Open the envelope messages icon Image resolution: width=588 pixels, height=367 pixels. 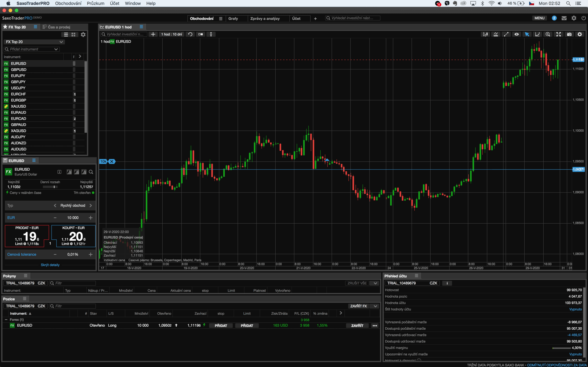coord(564,18)
